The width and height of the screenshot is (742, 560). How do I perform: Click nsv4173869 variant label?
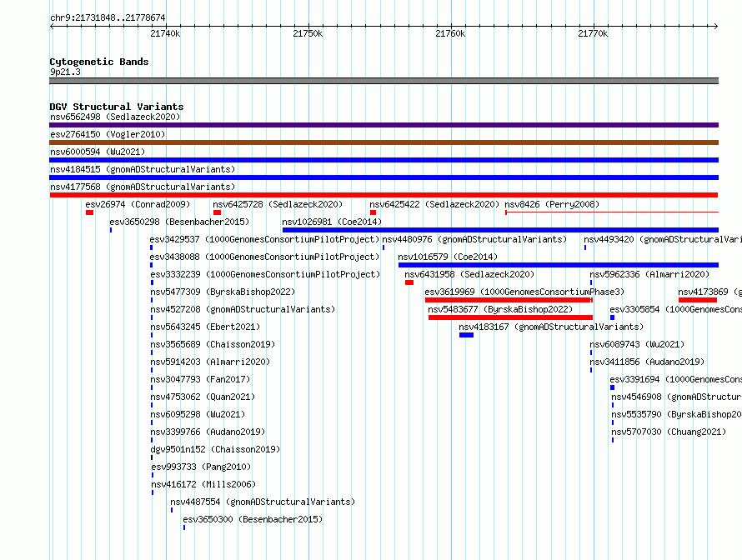point(709,292)
